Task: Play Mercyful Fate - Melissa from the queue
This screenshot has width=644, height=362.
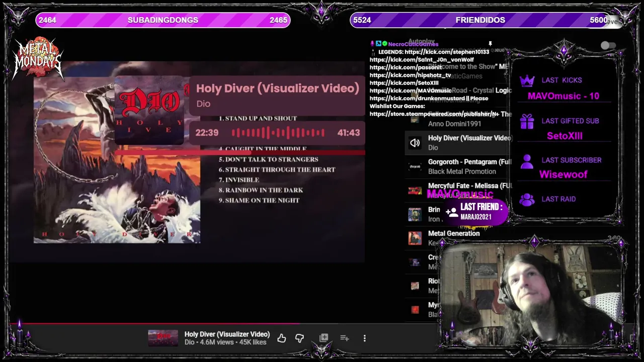Action: coord(458,190)
